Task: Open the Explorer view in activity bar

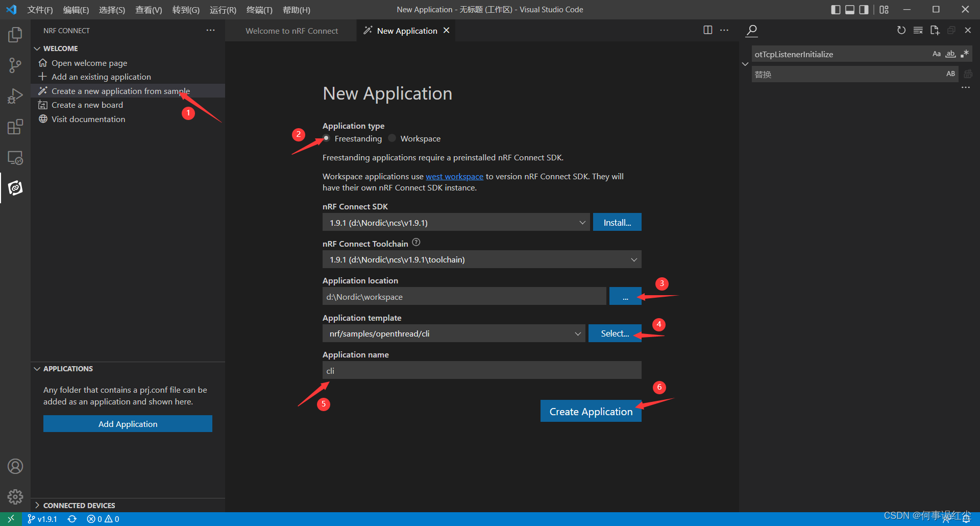Action: [x=15, y=35]
